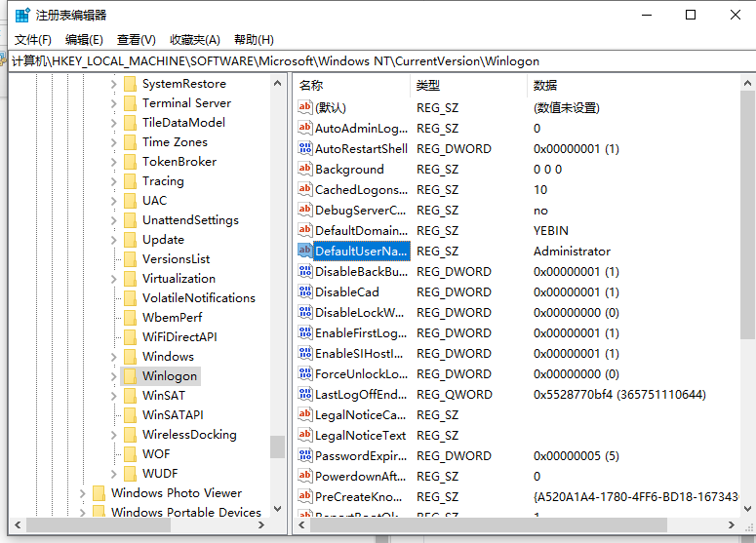The image size is (756, 543).
Task: Expand the Winlogon key subtree
Action: tap(113, 376)
